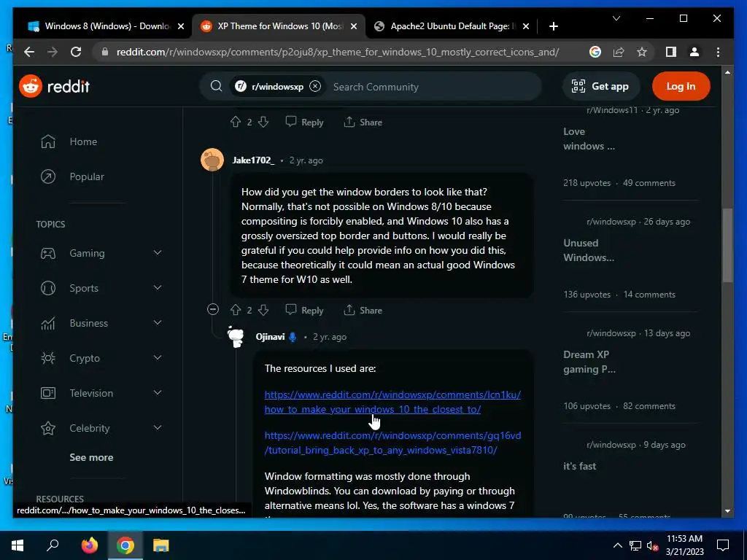Remove the r/windowsxp search filter chip
Viewport: 747px width, 560px height.
coord(315,86)
